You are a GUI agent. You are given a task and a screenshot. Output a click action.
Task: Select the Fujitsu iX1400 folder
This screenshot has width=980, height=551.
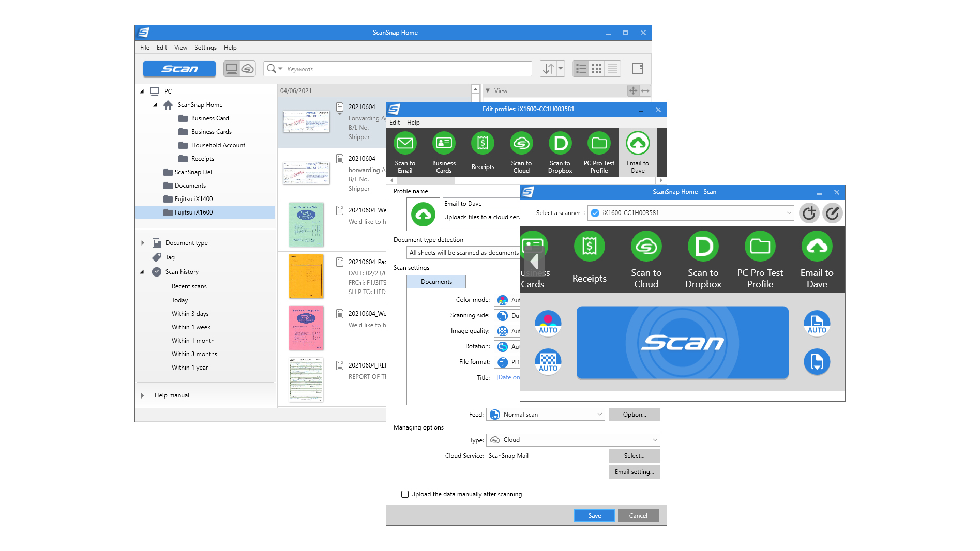193,199
